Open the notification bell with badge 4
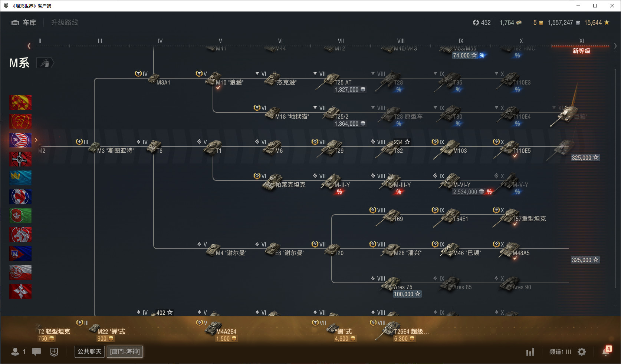Image resolution: width=621 pixels, height=364 pixels. 607,351
